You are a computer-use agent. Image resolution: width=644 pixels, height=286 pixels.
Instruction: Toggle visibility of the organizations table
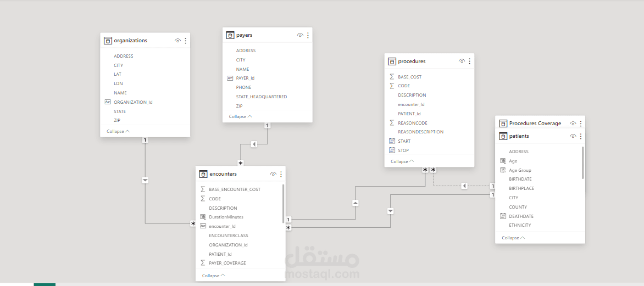click(177, 41)
